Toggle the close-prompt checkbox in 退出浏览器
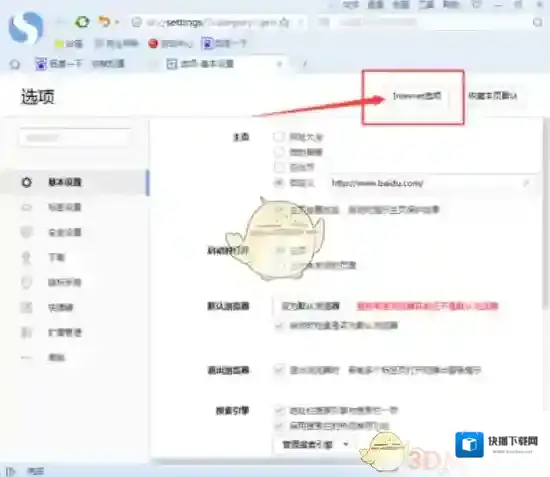The width and height of the screenshot is (550, 477). tap(279, 370)
